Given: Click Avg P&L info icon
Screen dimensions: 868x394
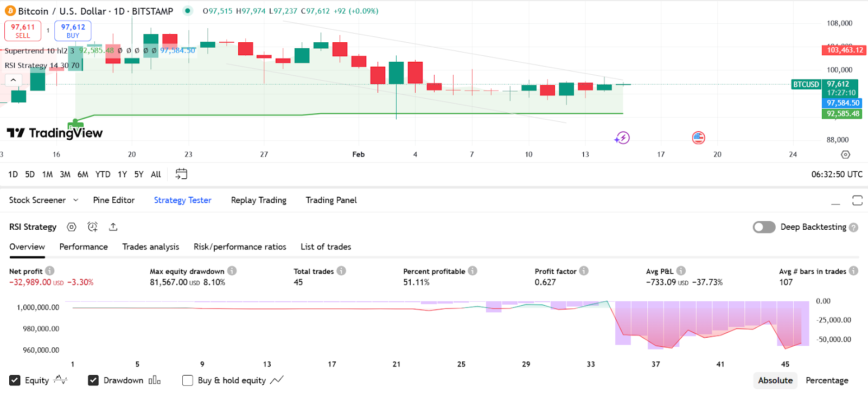Looking at the screenshot, I should pos(681,270).
